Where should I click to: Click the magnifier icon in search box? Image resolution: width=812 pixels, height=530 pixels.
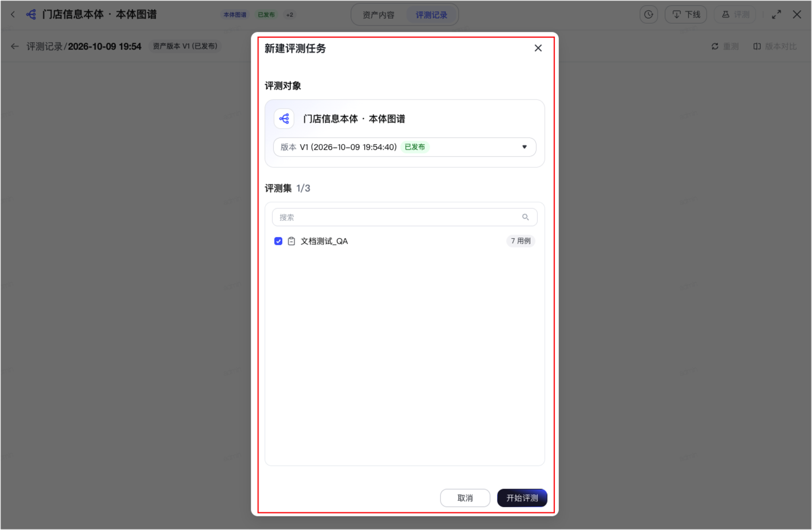click(525, 217)
